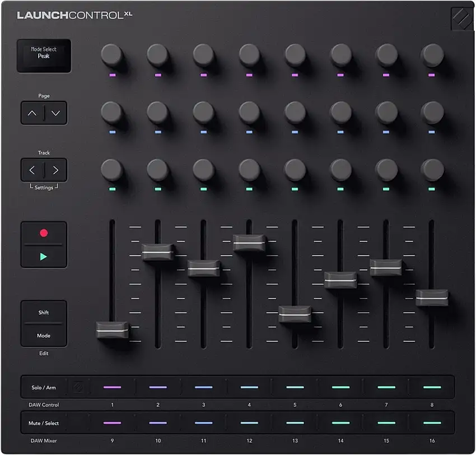Screen dimensions: 476x455
Task: Grab the fader above pad 5
Action: point(295,314)
